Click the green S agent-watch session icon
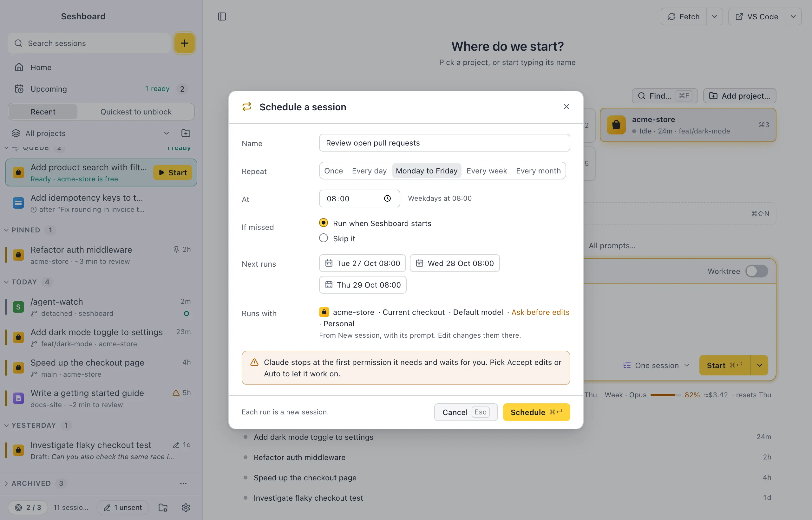This screenshot has width=812, height=520. tap(18, 307)
